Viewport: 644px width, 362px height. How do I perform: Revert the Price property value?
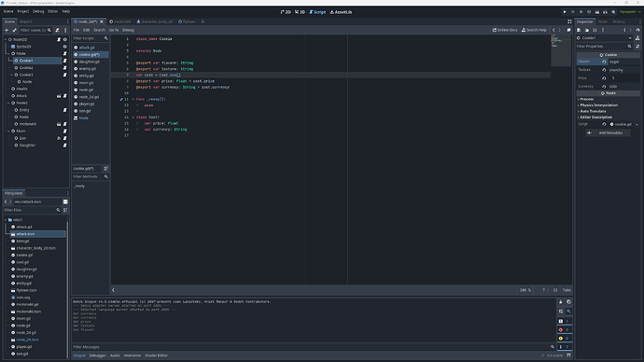click(x=604, y=78)
